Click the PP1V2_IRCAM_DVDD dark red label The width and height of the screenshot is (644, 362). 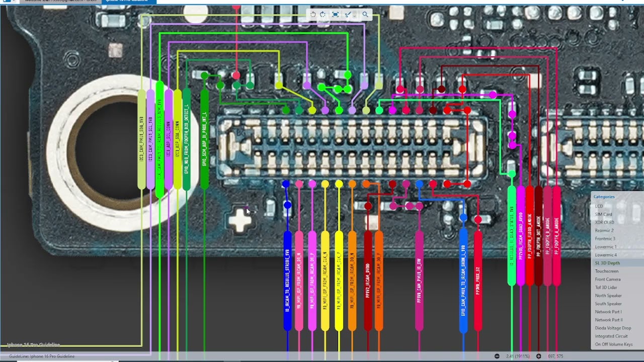(368, 281)
